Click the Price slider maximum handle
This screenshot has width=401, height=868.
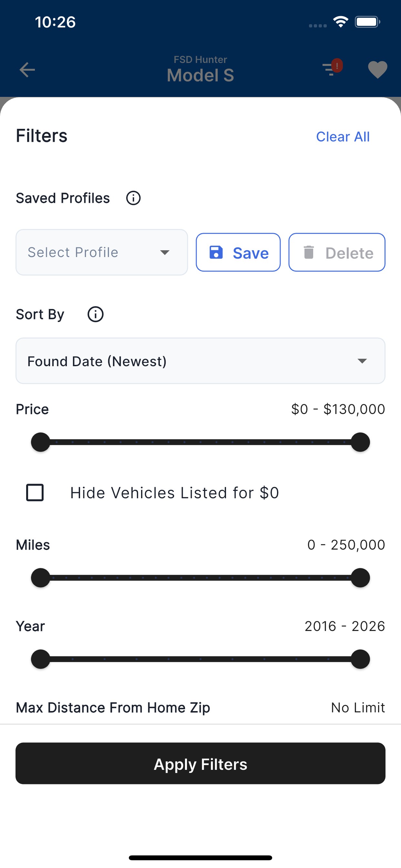(x=360, y=442)
